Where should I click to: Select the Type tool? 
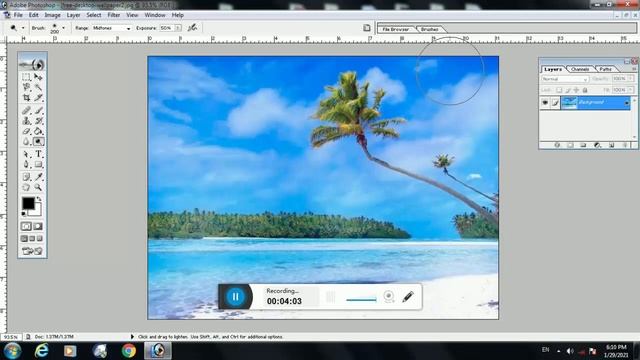pos(38,154)
